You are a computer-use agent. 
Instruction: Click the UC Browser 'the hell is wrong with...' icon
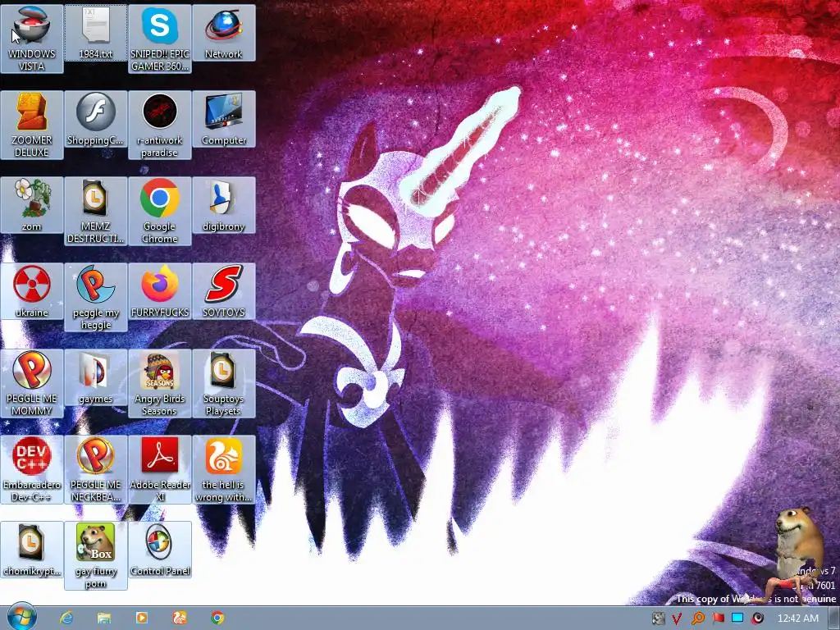[223, 470]
